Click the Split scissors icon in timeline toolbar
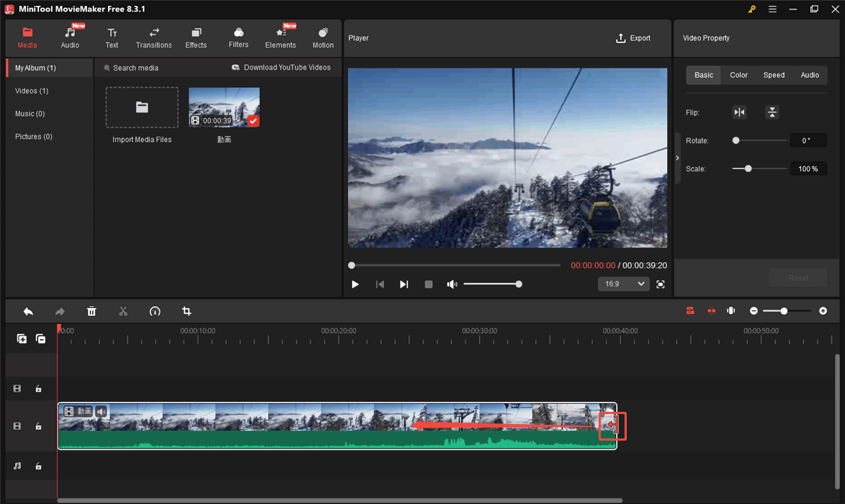 [123, 311]
